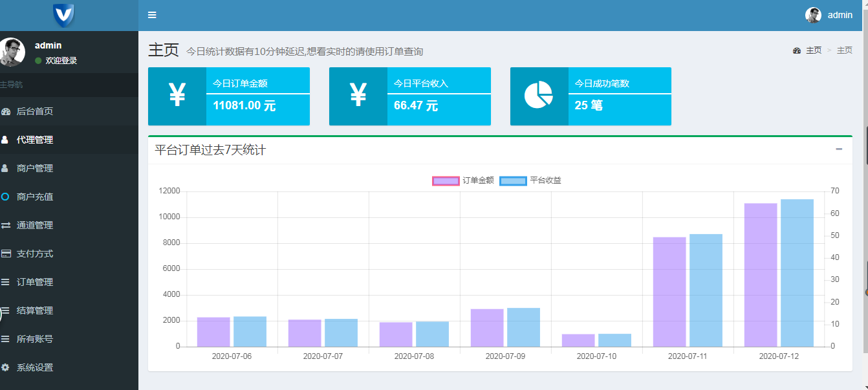Click the hamburger sidebar toggle icon

coord(152,15)
